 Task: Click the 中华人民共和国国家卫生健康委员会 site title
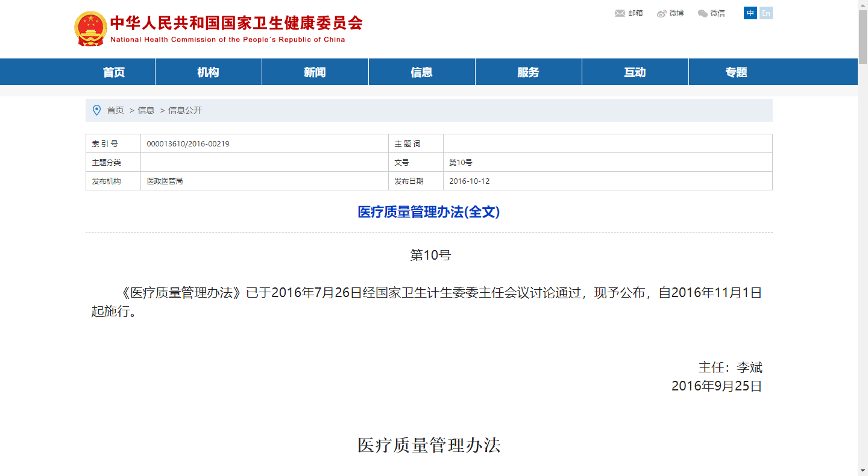point(236,24)
